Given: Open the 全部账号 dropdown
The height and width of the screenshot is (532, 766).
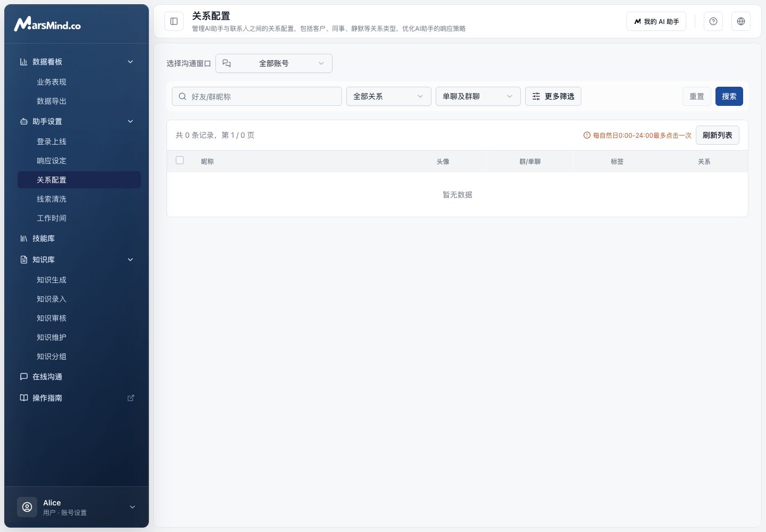Looking at the screenshot, I should pos(274,63).
